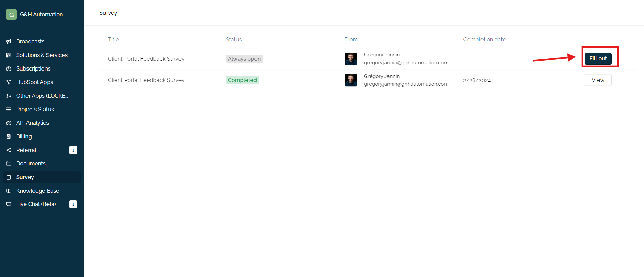Click the Broadcasts megaphone icon
Image resolution: width=644 pixels, height=277 pixels.
click(x=9, y=41)
